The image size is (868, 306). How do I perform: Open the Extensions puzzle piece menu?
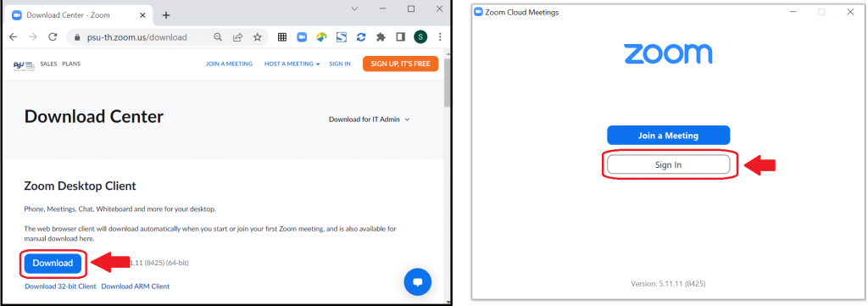(381, 37)
